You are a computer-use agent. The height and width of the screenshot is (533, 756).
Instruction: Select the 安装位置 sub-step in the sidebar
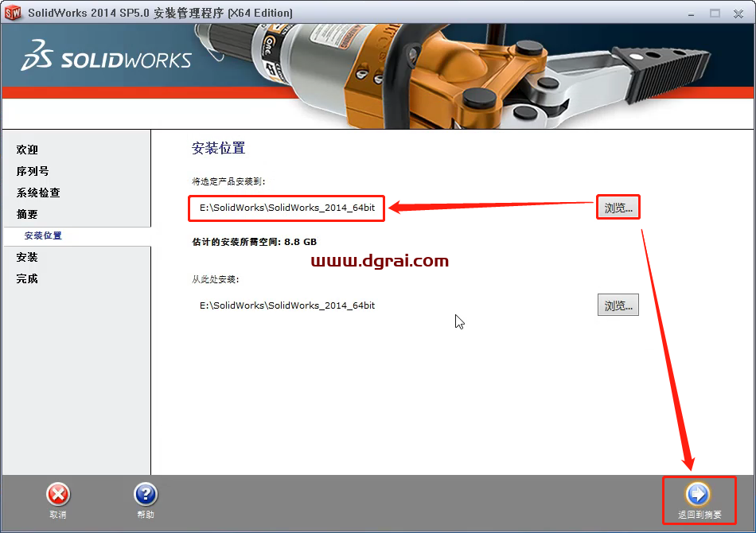click(x=43, y=235)
